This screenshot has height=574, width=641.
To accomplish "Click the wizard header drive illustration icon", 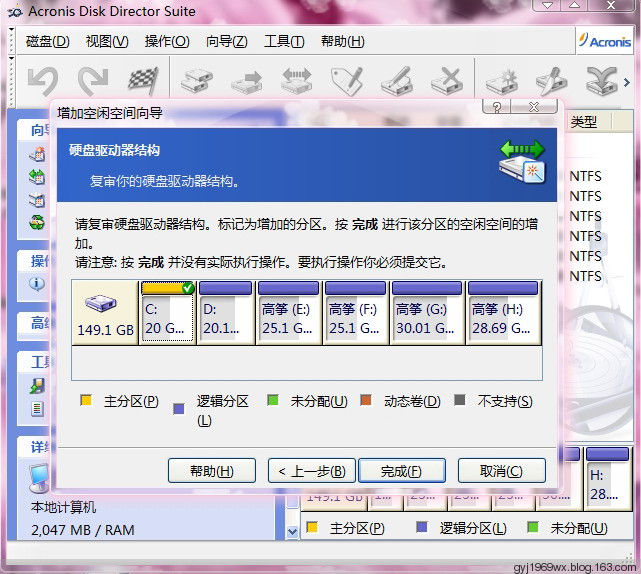I will coord(522,162).
